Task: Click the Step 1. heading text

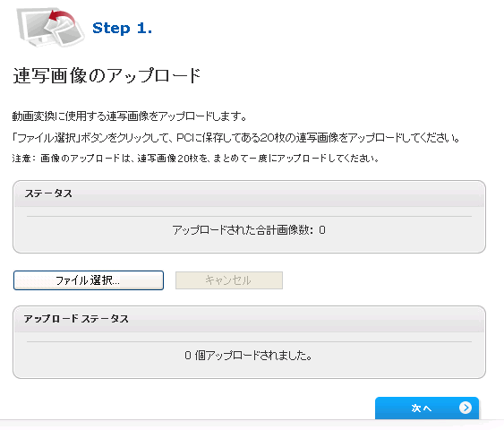Action: (122, 29)
